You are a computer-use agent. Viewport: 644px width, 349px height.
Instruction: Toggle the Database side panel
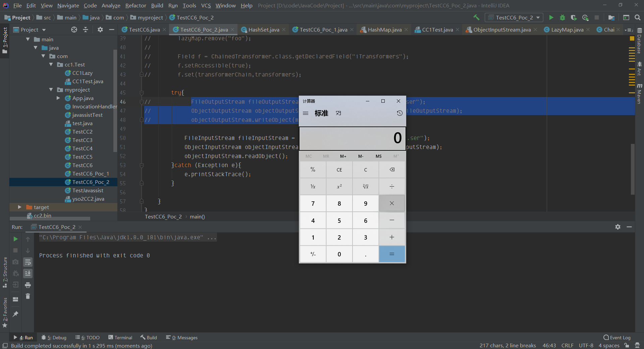tap(639, 41)
